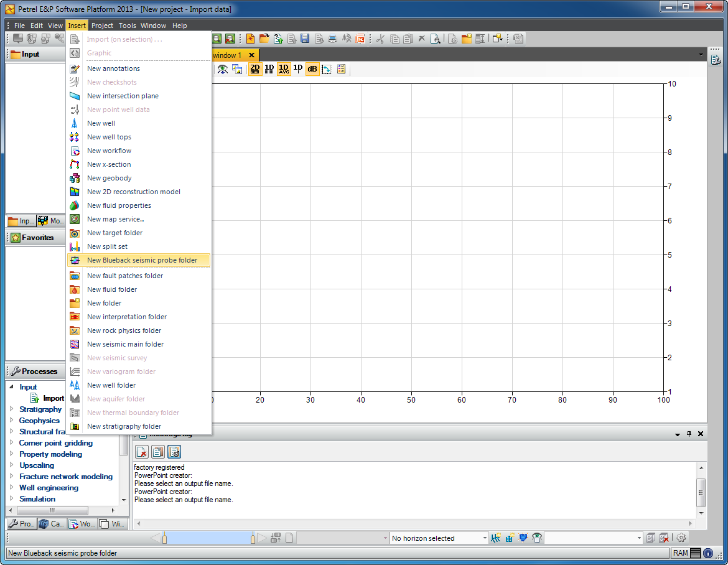Click the Print toolbar icon
The height and width of the screenshot is (565, 728).
[332, 39]
